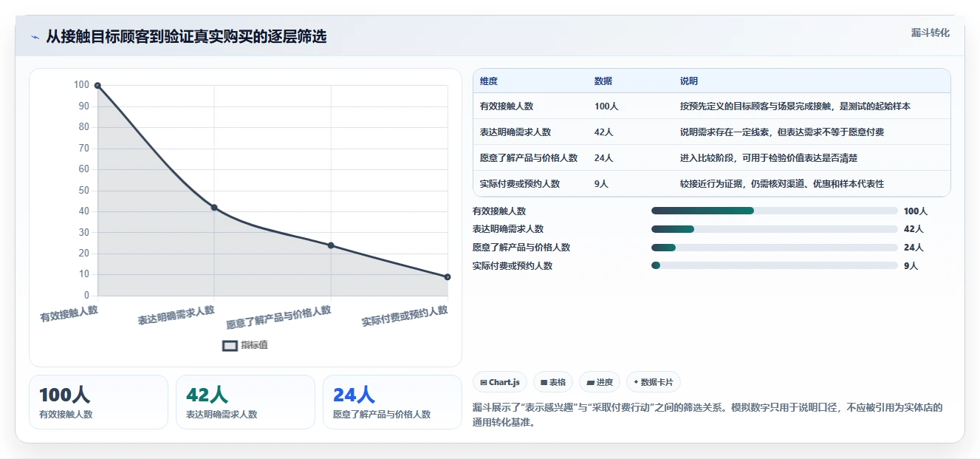
Task: Click the 有效接触人数 x-axis label on the chart
Action: pyautogui.click(x=69, y=313)
